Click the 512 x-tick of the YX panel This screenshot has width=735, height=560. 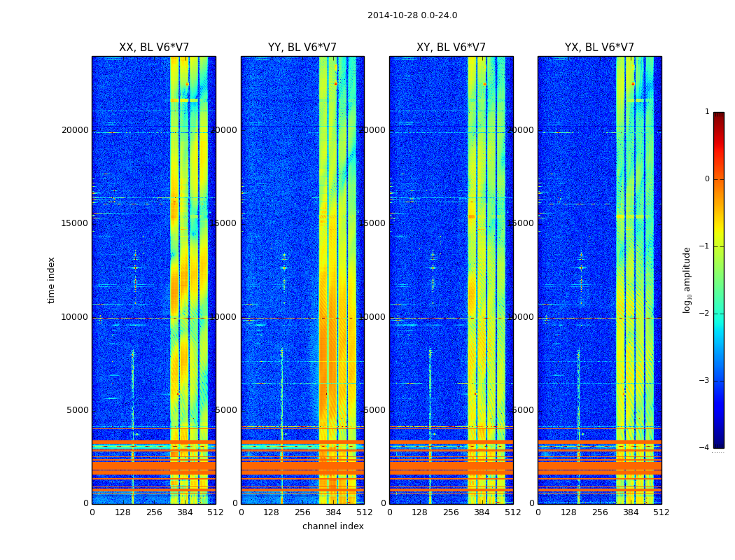661,512
